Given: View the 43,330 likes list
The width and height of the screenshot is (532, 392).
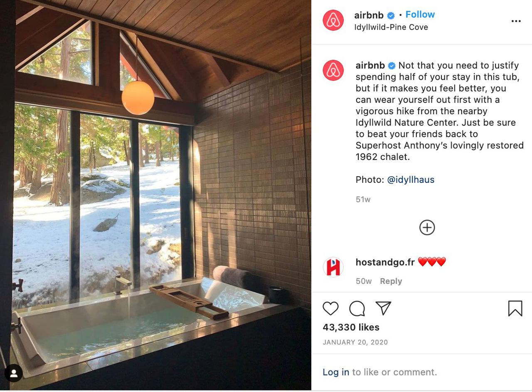Looking at the screenshot, I should tap(351, 327).
